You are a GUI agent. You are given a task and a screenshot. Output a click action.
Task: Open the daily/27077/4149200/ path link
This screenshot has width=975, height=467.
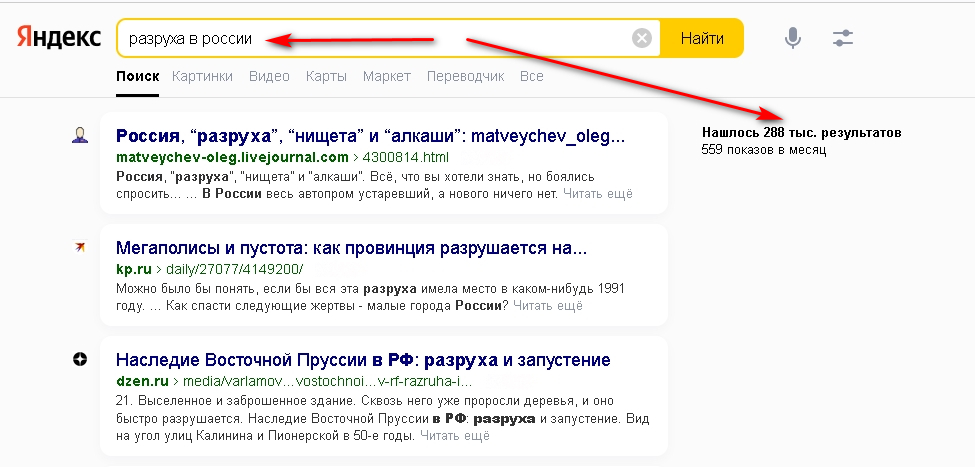click(x=233, y=269)
